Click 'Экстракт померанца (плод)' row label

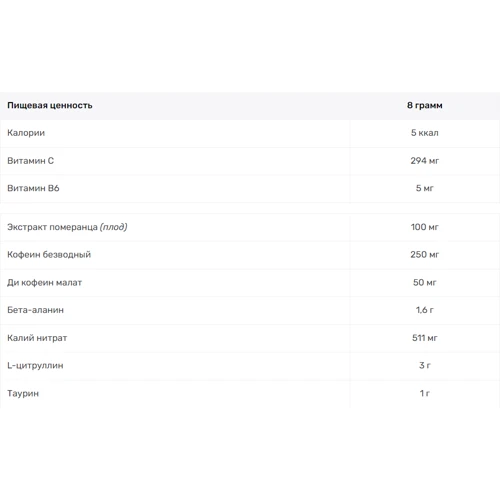[67, 227]
